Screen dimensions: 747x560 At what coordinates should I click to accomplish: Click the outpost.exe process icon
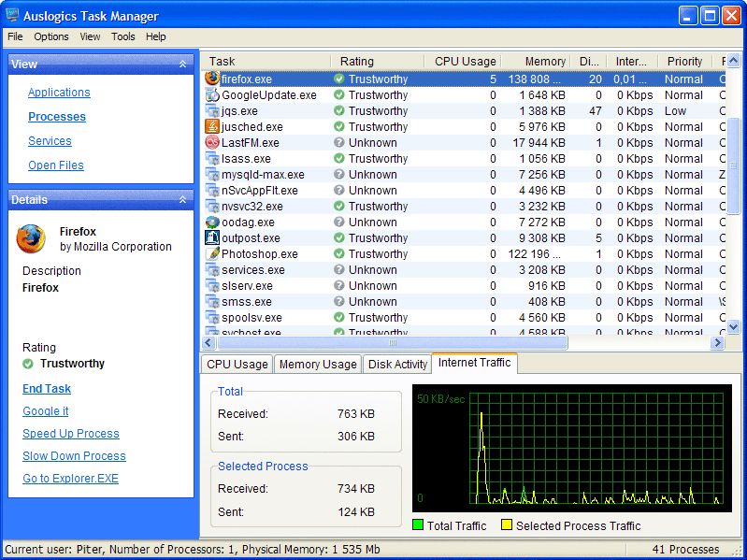click(212, 238)
